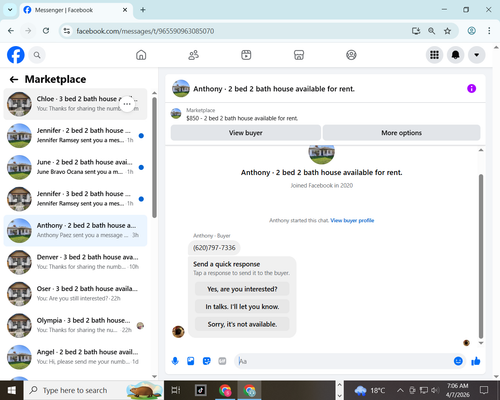
Task: Open Chrome three-dot menu
Action: (x=489, y=31)
